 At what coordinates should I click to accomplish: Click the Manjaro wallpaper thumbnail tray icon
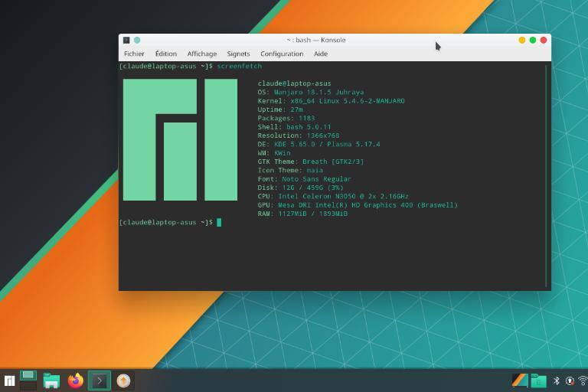pos(520,381)
